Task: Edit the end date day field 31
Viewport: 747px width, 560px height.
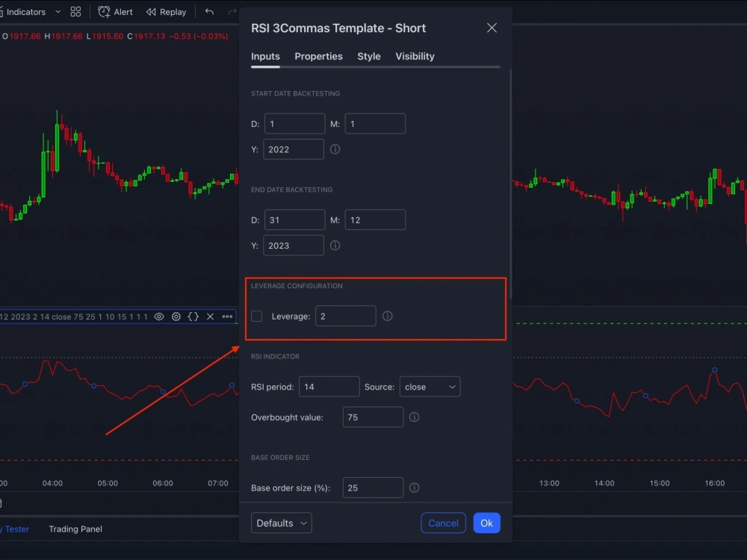Action: (295, 220)
